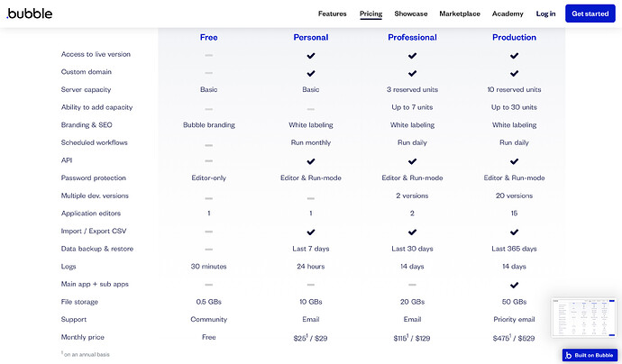Select the Free plan heading
This screenshot has height=364, width=622.
click(208, 37)
